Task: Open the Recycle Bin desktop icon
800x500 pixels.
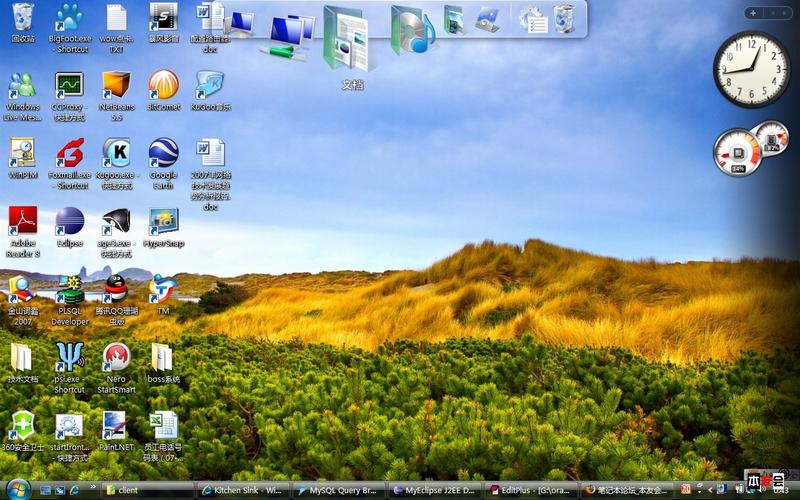Action: [x=22, y=17]
